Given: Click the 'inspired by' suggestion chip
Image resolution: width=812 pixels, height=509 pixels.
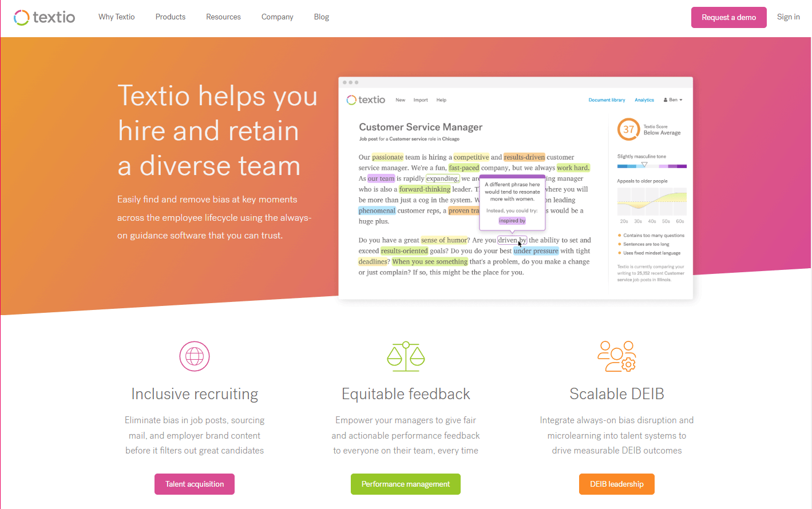Looking at the screenshot, I should point(512,221).
